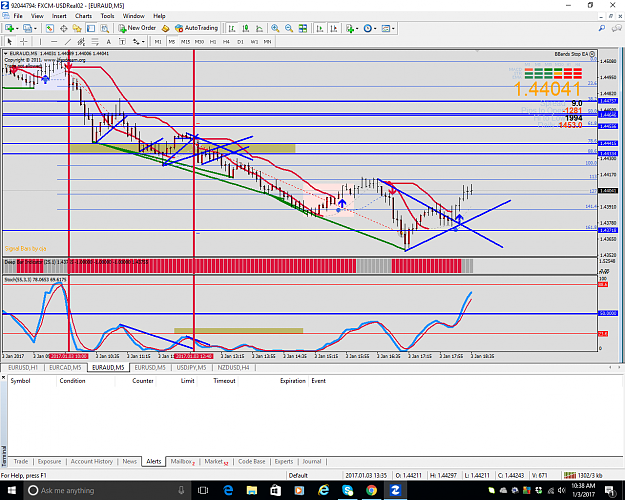Switch timeframe to M15

click(185, 41)
